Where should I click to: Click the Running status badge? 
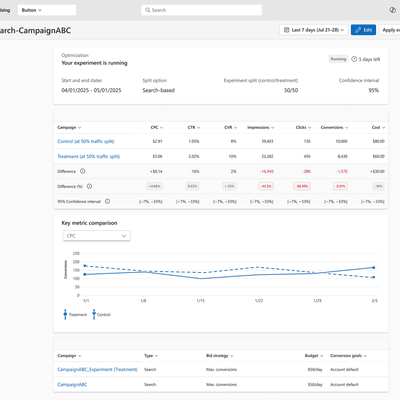pyautogui.click(x=338, y=59)
